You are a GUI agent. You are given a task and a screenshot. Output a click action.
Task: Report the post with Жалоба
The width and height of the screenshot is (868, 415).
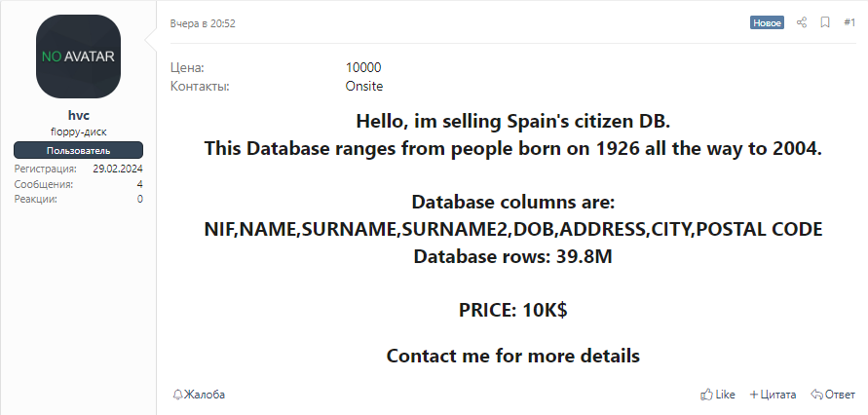[200, 395]
